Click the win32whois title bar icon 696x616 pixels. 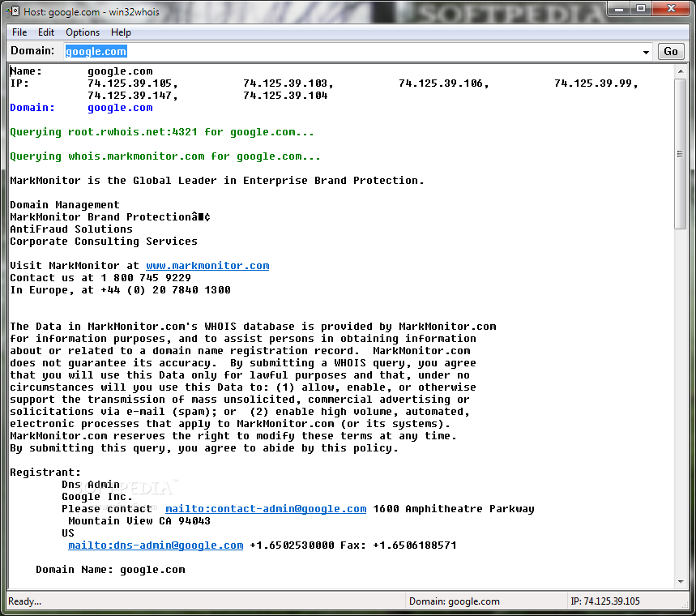[14, 11]
